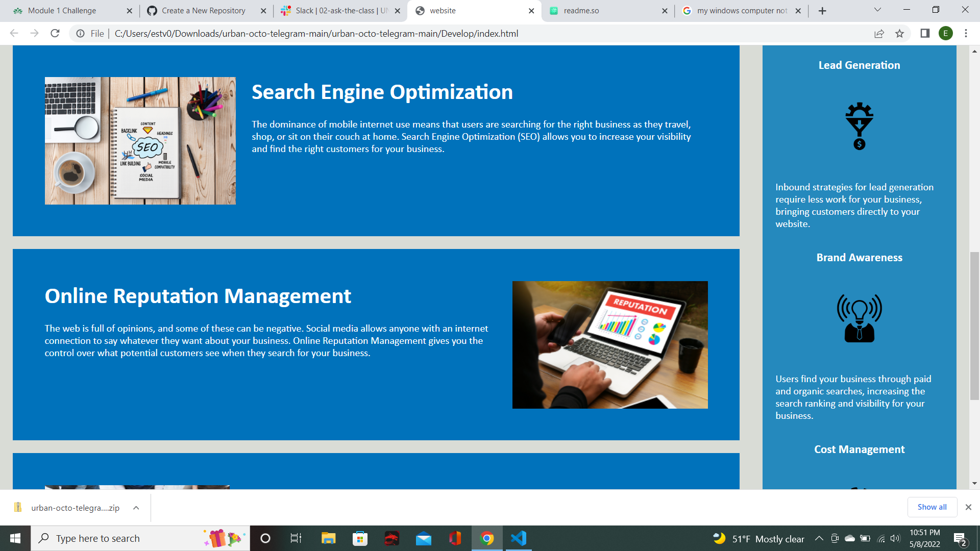Open OneDrive cloud tray icon
980x551 pixels.
[x=850, y=538]
